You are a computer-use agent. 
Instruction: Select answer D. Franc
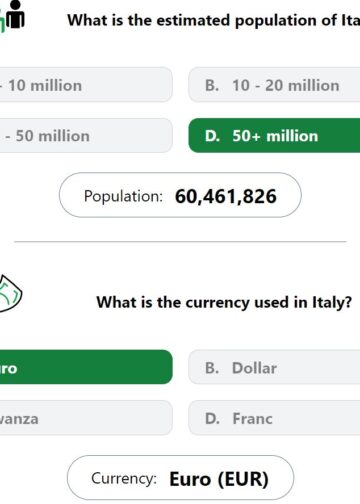click(x=274, y=418)
